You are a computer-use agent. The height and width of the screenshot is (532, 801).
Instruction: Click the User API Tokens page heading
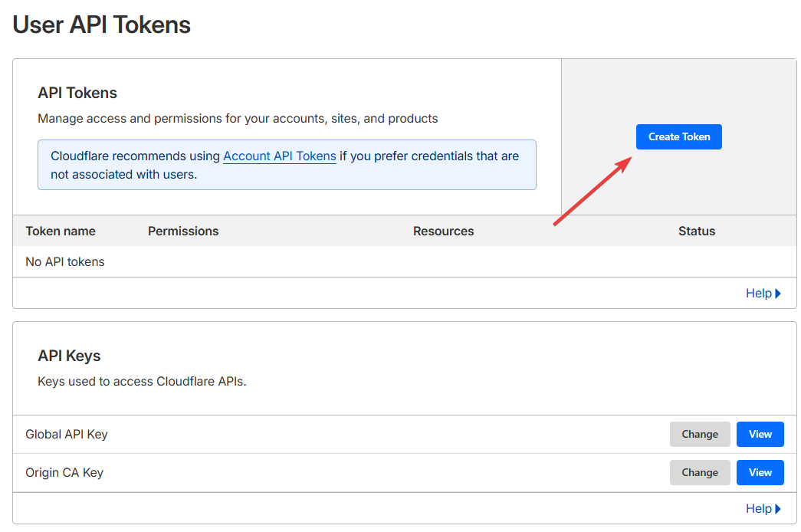pyautogui.click(x=102, y=25)
